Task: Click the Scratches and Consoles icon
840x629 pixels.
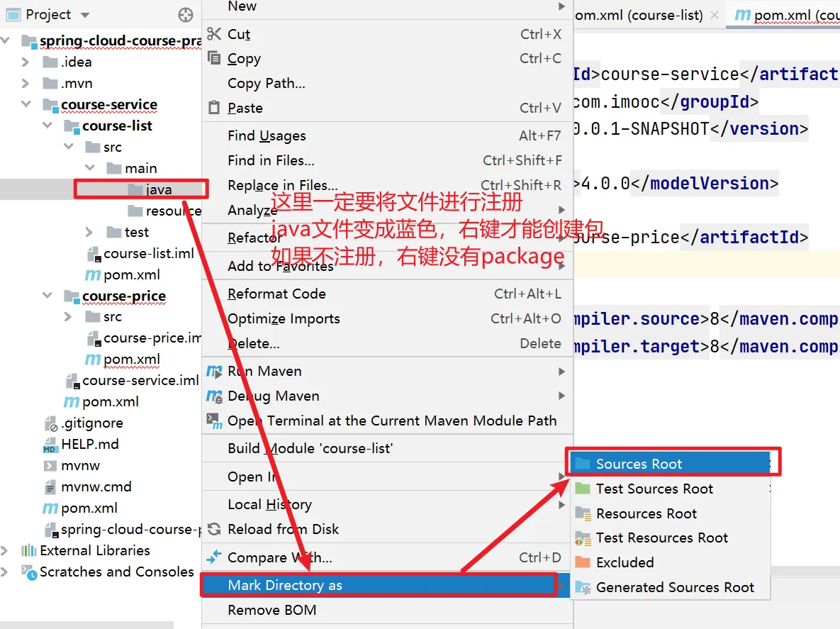Action: pyautogui.click(x=28, y=572)
